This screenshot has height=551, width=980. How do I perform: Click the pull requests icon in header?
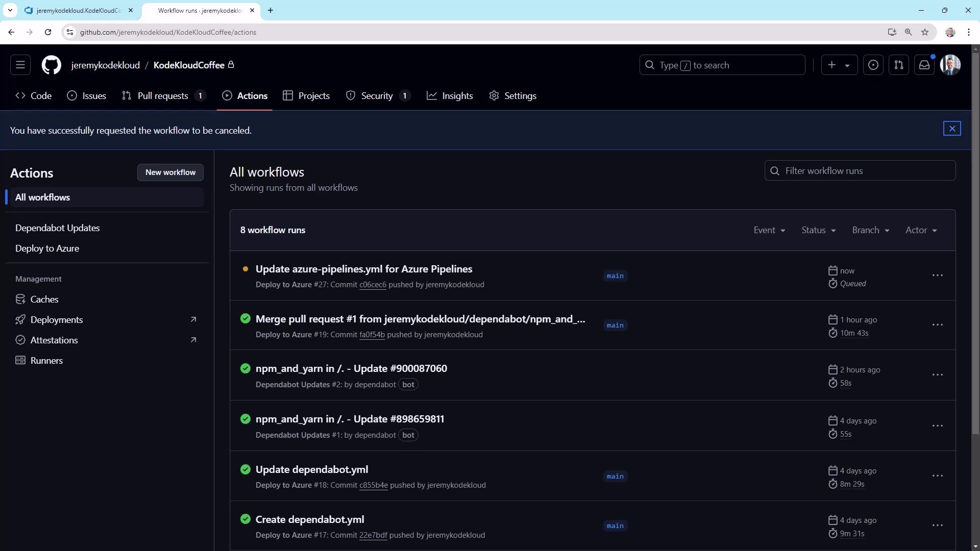(x=899, y=65)
